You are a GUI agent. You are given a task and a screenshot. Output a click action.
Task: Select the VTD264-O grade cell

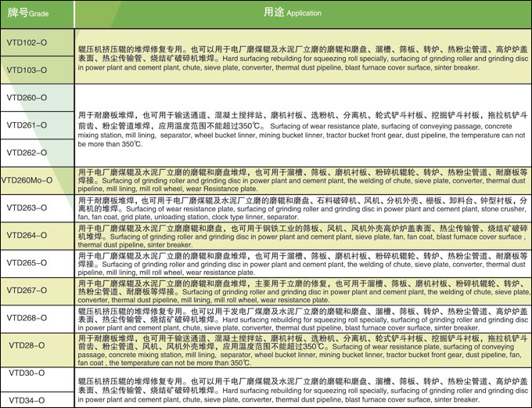click(37, 235)
